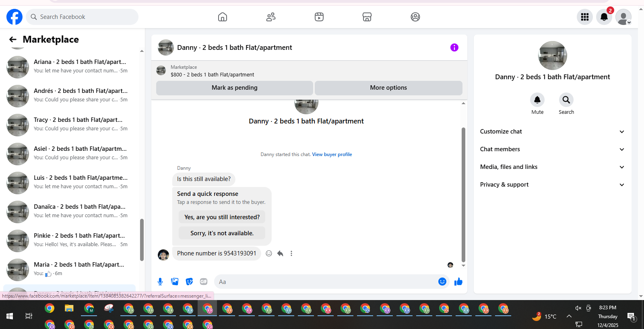Click the chat messages scrollbar thumb
This screenshot has width=644, height=329.
[x=463, y=195]
